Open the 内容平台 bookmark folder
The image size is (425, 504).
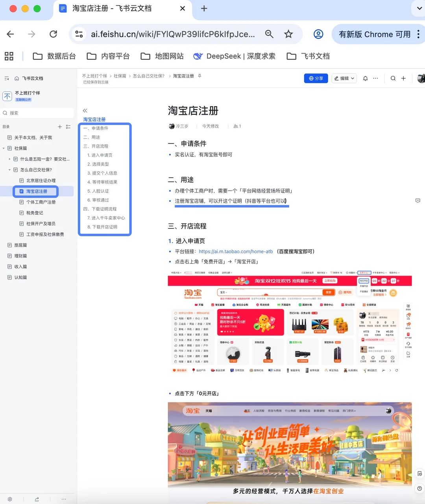tap(108, 56)
